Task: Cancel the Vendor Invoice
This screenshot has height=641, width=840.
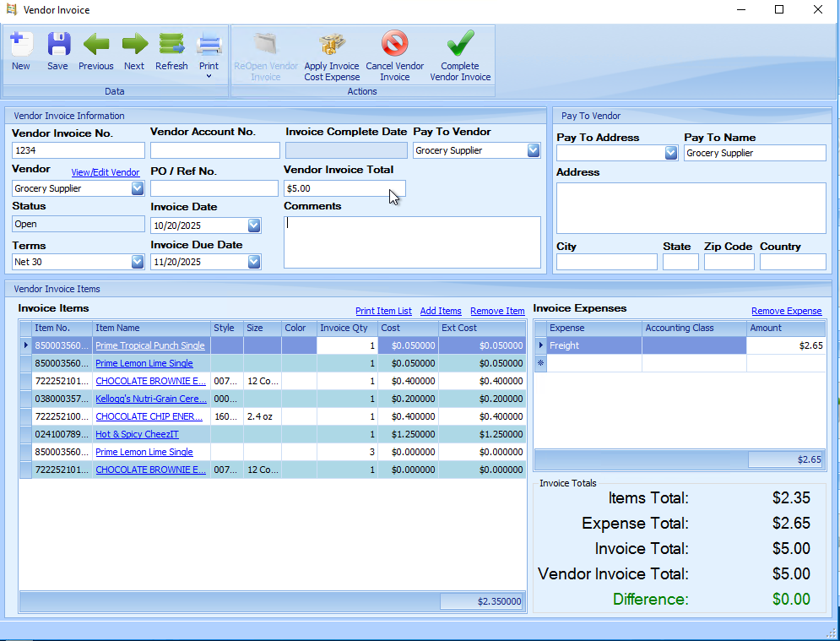Action: coord(394,45)
